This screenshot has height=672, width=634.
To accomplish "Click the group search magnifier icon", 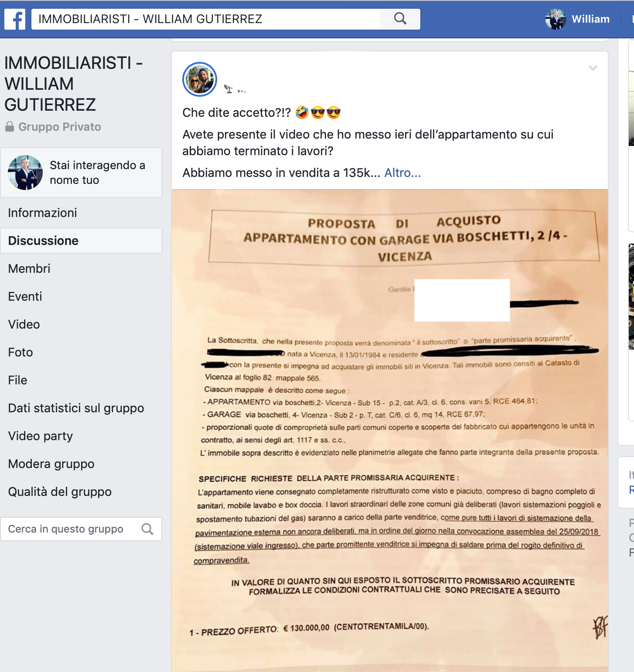I will tap(147, 529).
